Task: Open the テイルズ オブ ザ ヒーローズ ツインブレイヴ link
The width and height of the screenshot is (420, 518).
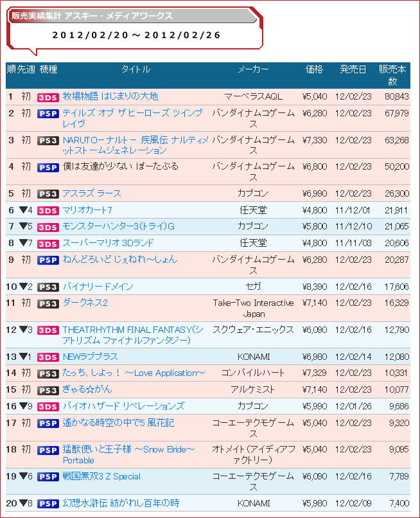Action: click(133, 118)
